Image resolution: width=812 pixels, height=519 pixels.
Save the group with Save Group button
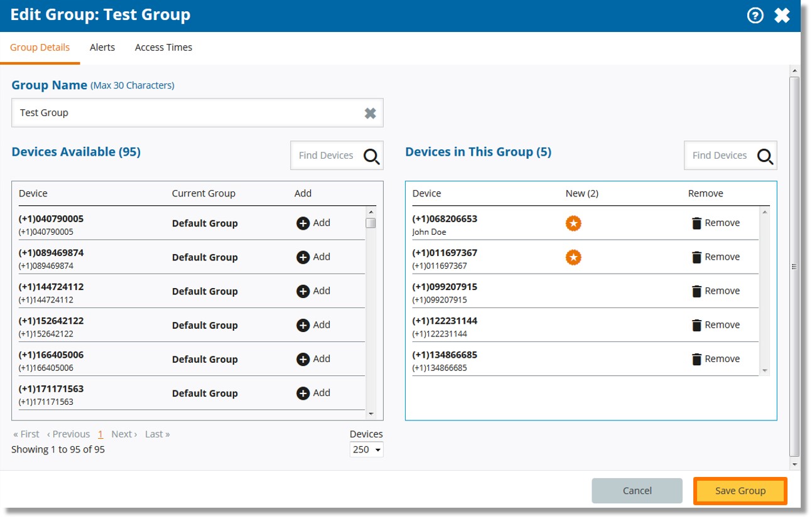pyautogui.click(x=740, y=491)
